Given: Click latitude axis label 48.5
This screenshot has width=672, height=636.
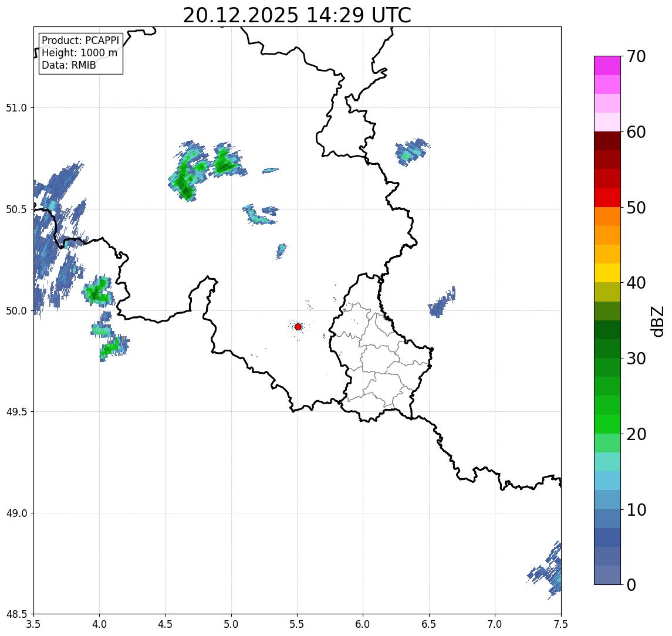Looking at the screenshot, I should (x=16, y=614).
